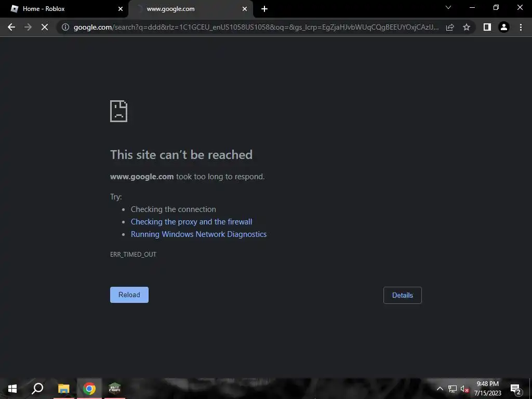Screen dimensions: 532x399
Task: Click 'Checking the connection' text
Action: 174,209
